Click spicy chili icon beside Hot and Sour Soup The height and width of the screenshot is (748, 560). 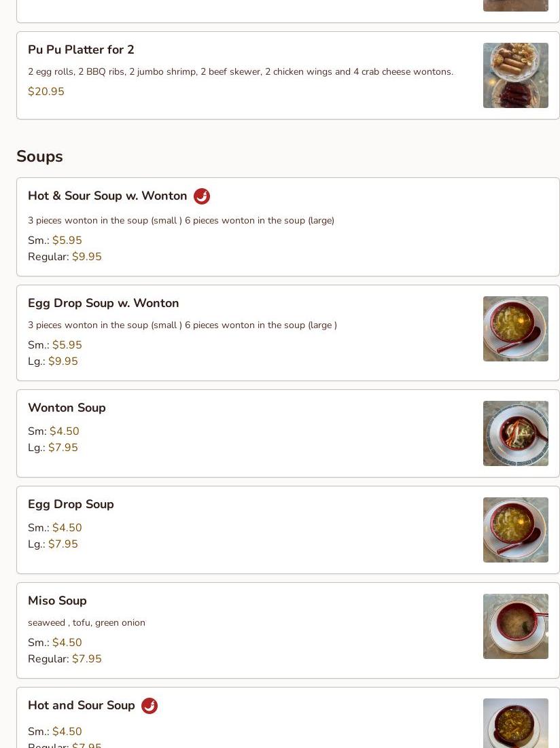click(150, 706)
